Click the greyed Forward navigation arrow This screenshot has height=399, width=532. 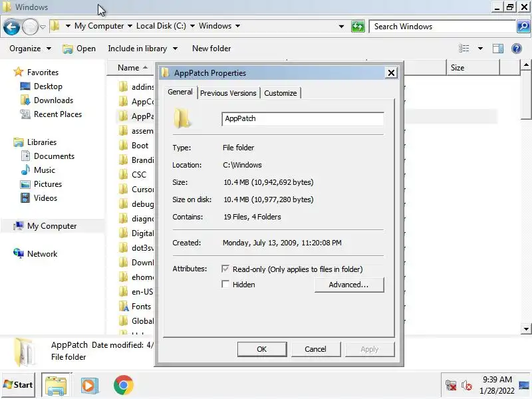[30, 27]
